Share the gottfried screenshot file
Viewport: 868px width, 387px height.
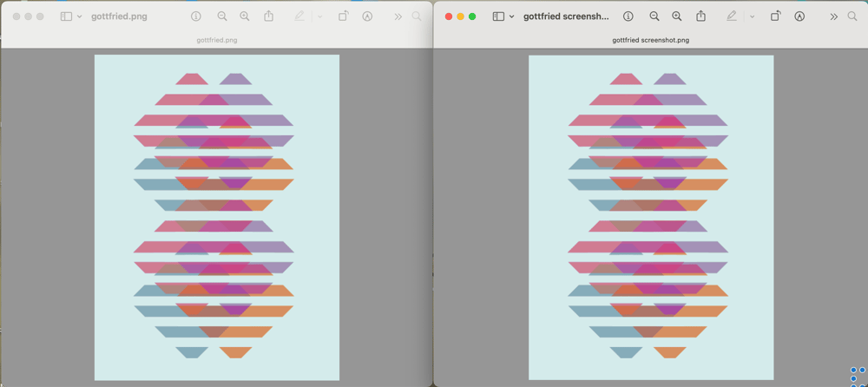700,16
